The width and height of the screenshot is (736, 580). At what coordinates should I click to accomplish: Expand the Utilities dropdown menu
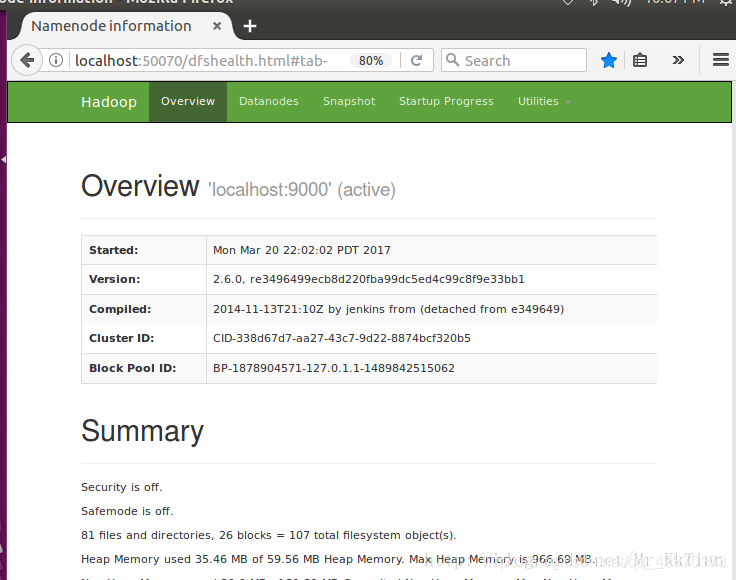(544, 101)
